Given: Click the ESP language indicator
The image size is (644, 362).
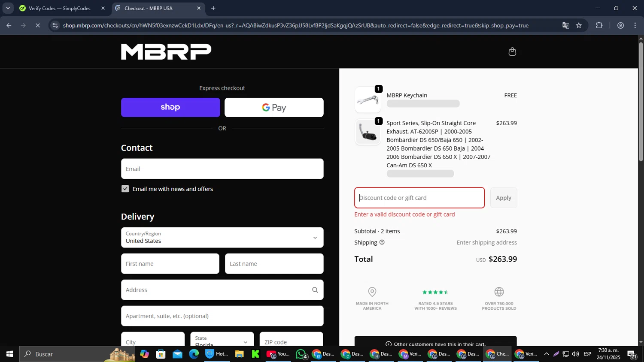Looking at the screenshot, I should point(587,354).
